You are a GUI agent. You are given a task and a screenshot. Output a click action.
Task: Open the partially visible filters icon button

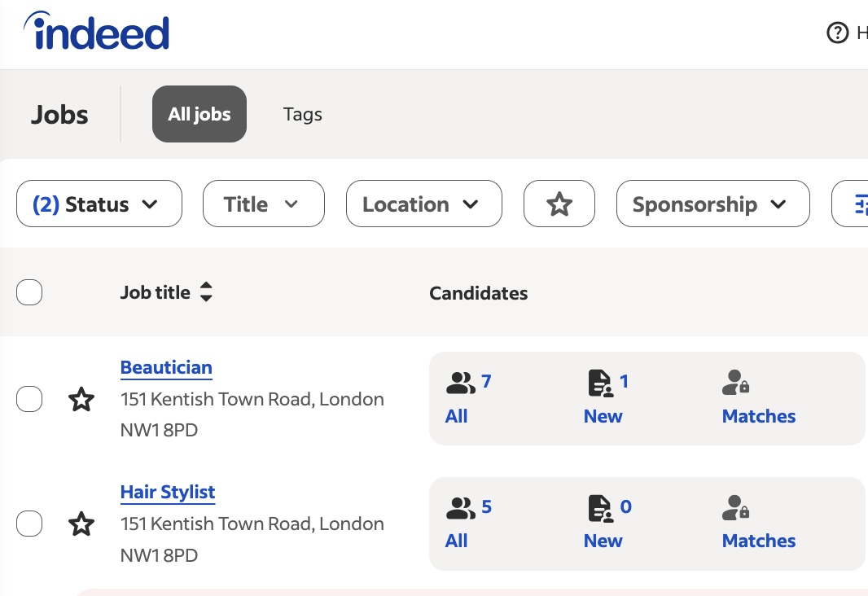pos(850,204)
